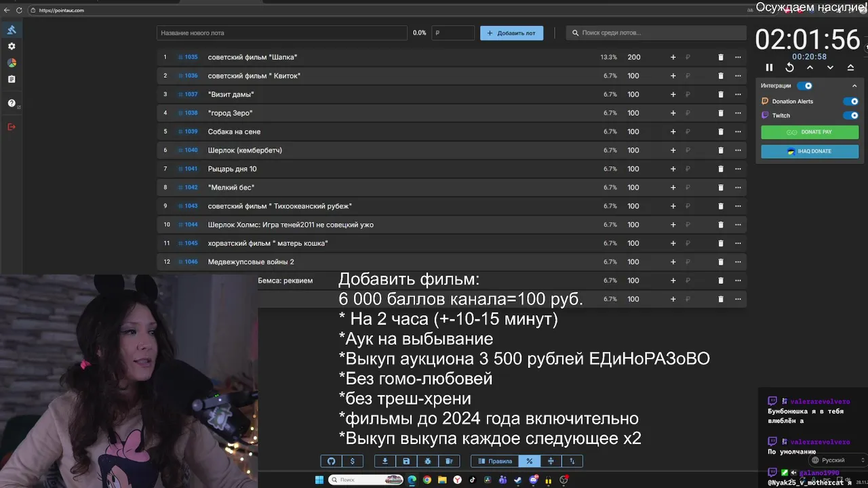The height and width of the screenshot is (488, 868).
Task: Open more options for "Мелкий бес"
Action: 737,187
